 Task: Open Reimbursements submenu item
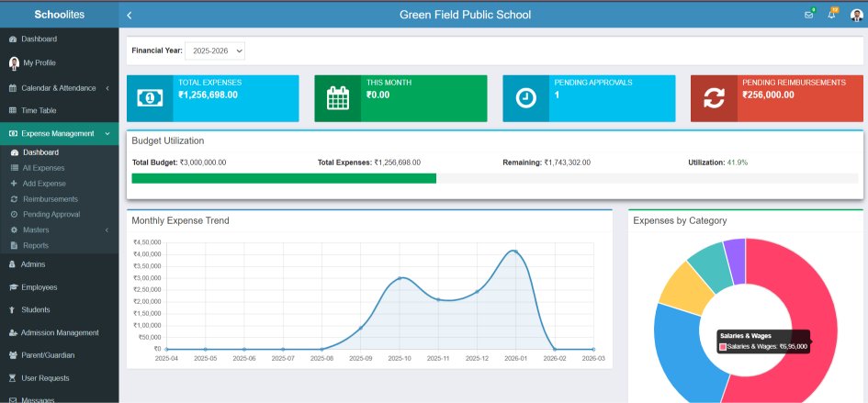pyautogui.click(x=59, y=198)
